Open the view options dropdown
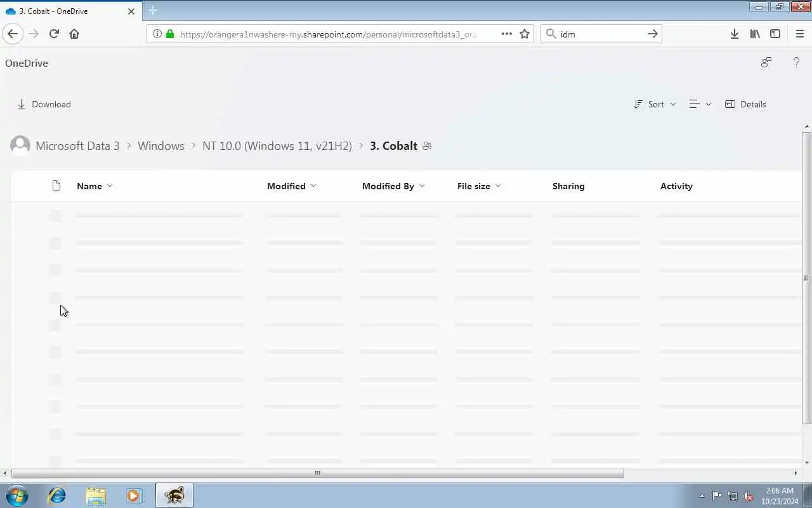 point(700,104)
